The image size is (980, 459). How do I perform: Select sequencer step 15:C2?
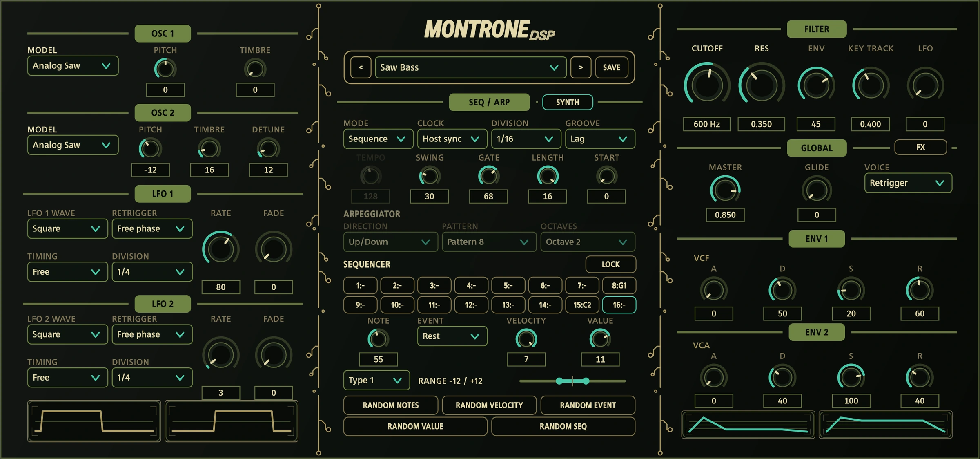tap(582, 305)
